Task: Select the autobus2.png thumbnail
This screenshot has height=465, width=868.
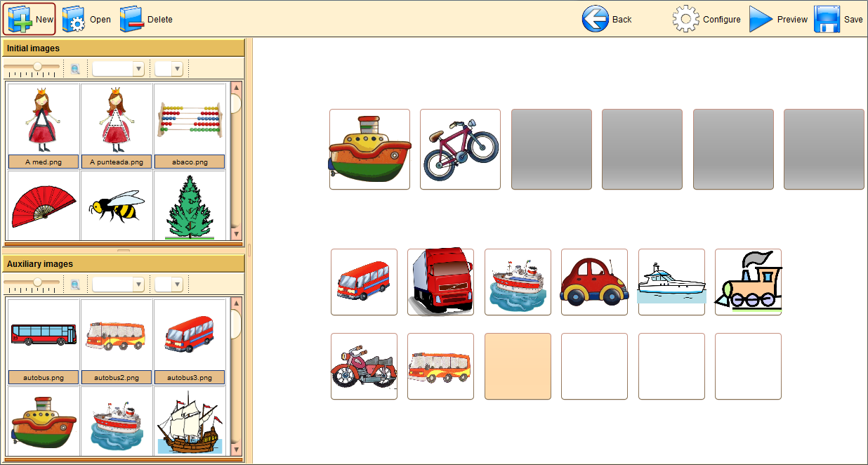Action: 117,341
